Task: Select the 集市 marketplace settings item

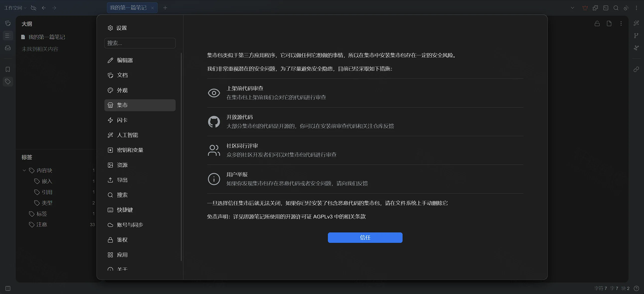Action: (x=140, y=105)
